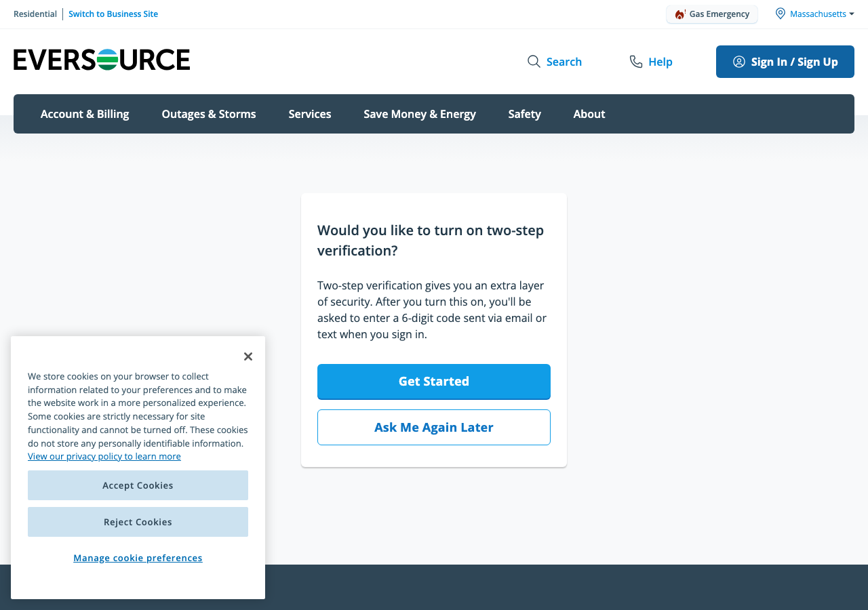Viewport: 868px width, 610px height.
Task: Switch to Business Site link
Action: 113,14
